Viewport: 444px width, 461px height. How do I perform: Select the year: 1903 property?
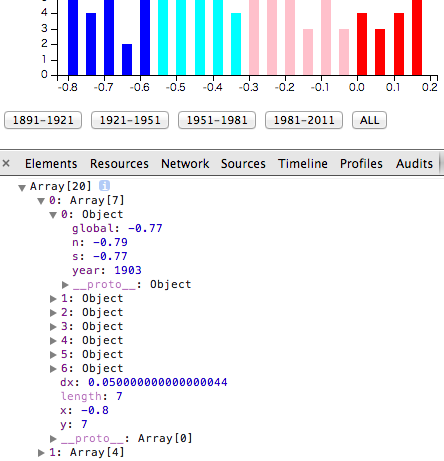point(107,270)
